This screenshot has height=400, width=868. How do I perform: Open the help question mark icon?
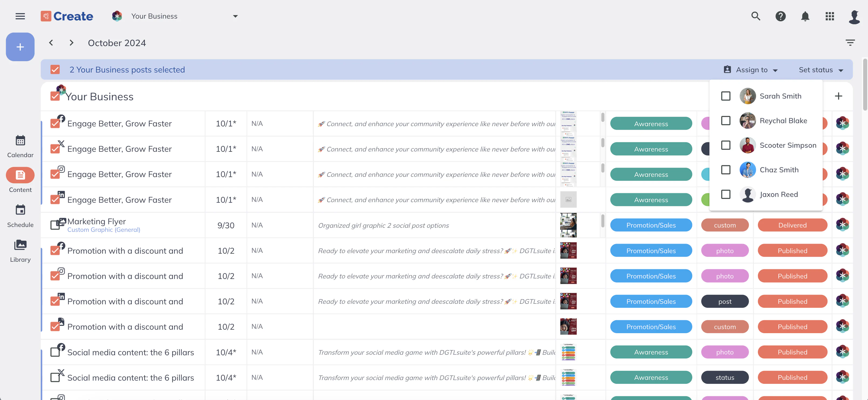[780, 16]
